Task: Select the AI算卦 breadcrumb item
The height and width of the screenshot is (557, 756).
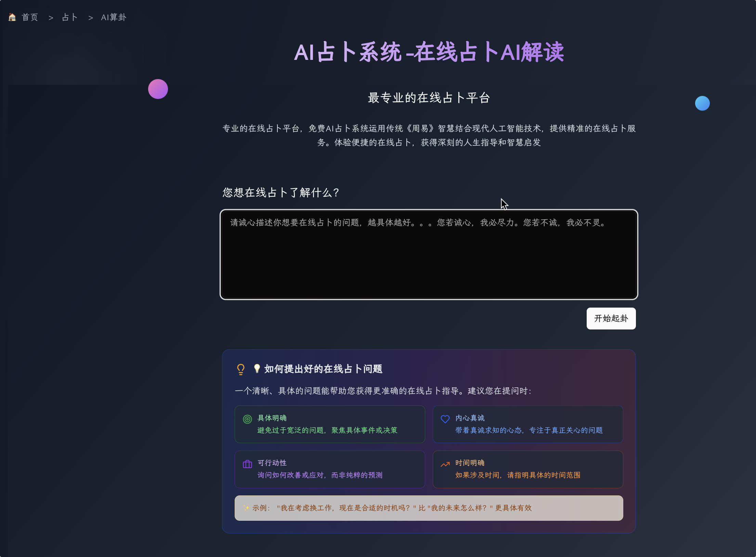Action: [114, 17]
